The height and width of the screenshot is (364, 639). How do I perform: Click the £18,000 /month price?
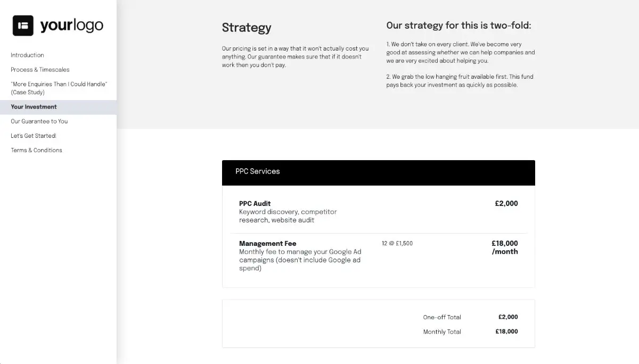[505, 247]
